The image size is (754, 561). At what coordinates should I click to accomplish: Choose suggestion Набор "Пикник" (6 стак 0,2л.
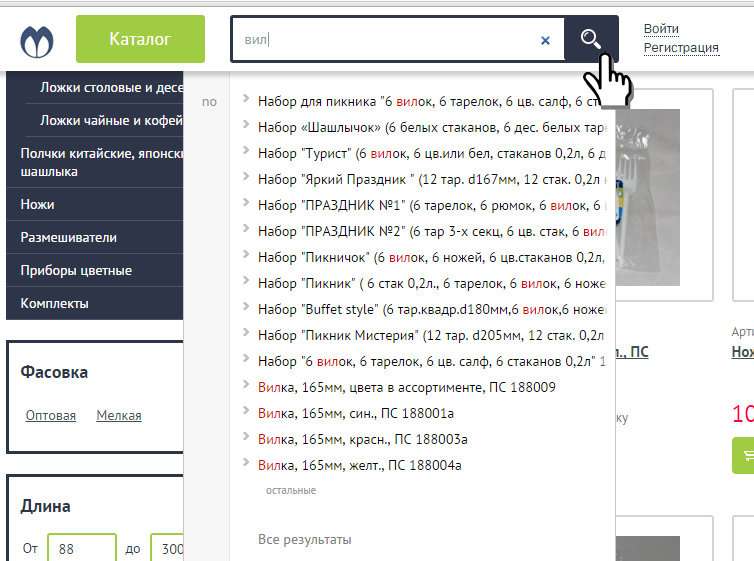431,283
